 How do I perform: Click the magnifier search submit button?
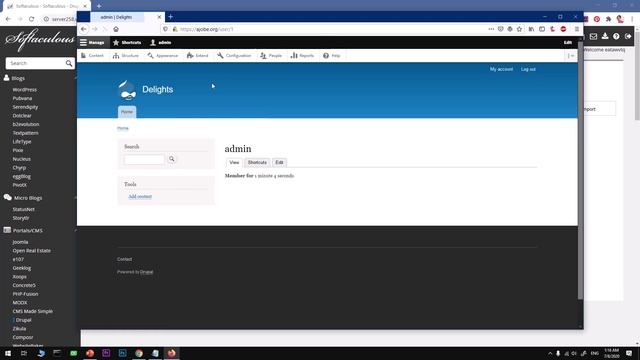coord(172,159)
